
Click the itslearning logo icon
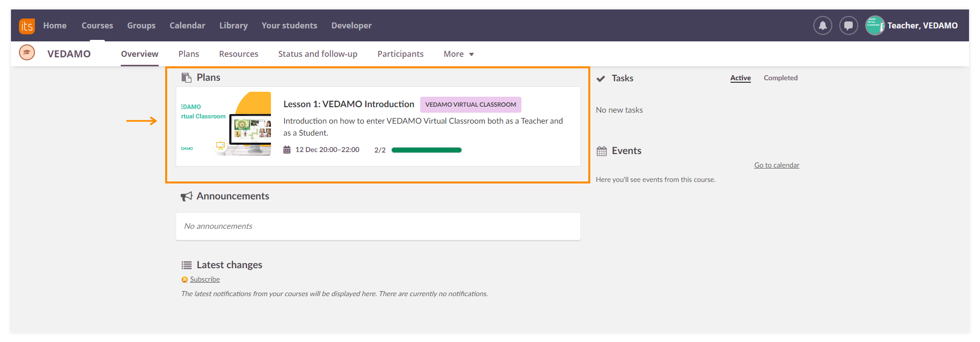(x=27, y=26)
